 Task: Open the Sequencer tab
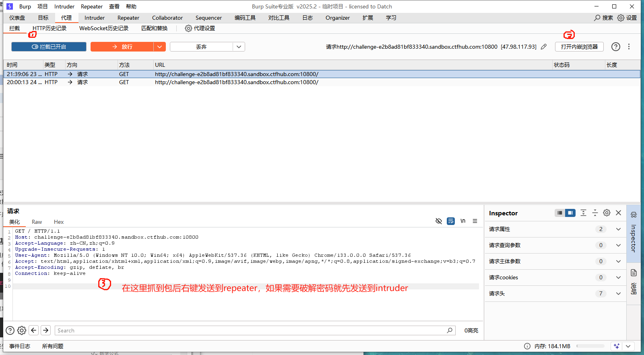click(208, 18)
